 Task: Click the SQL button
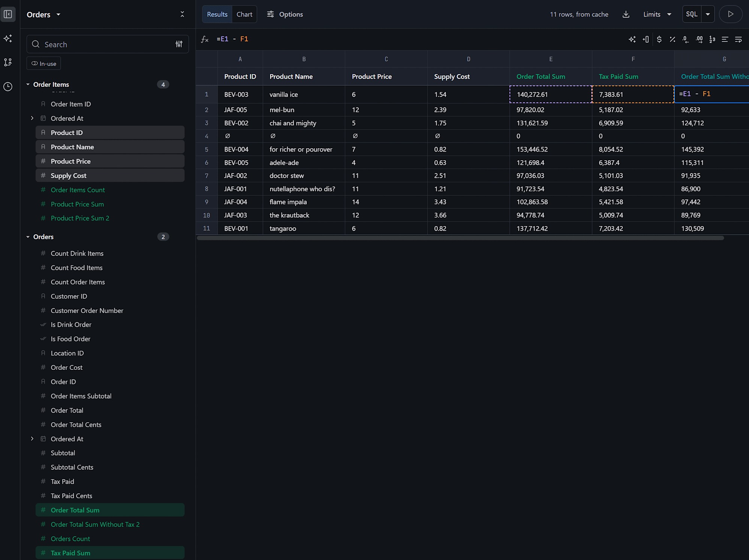[692, 14]
